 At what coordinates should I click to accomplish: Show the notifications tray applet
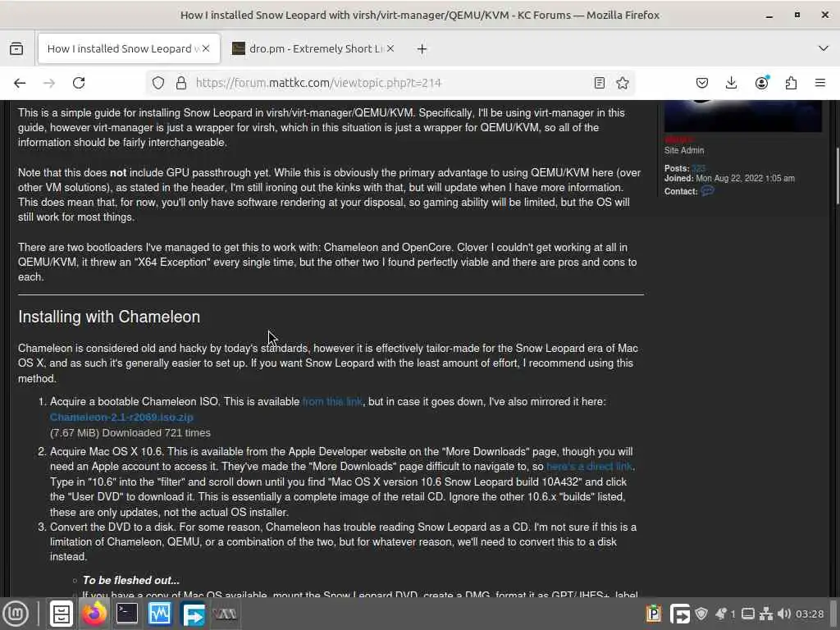pyautogui.click(x=725, y=614)
